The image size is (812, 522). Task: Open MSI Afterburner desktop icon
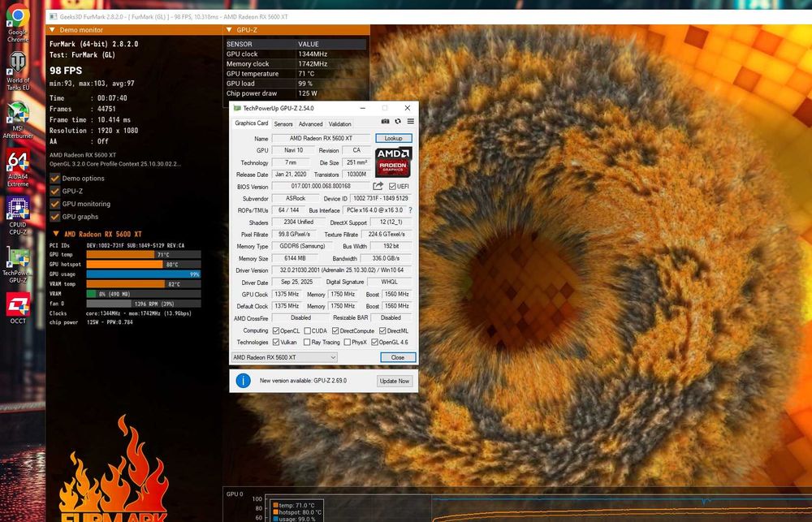(18, 119)
